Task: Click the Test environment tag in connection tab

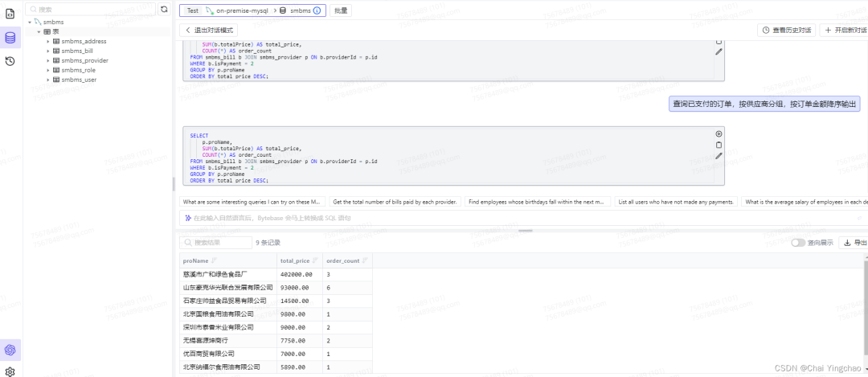Action: (x=193, y=10)
